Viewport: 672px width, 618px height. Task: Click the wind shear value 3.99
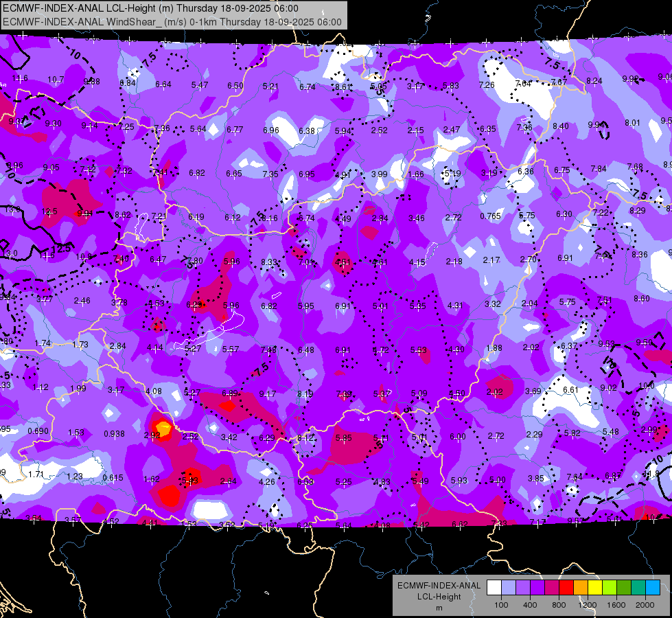click(380, 174)
